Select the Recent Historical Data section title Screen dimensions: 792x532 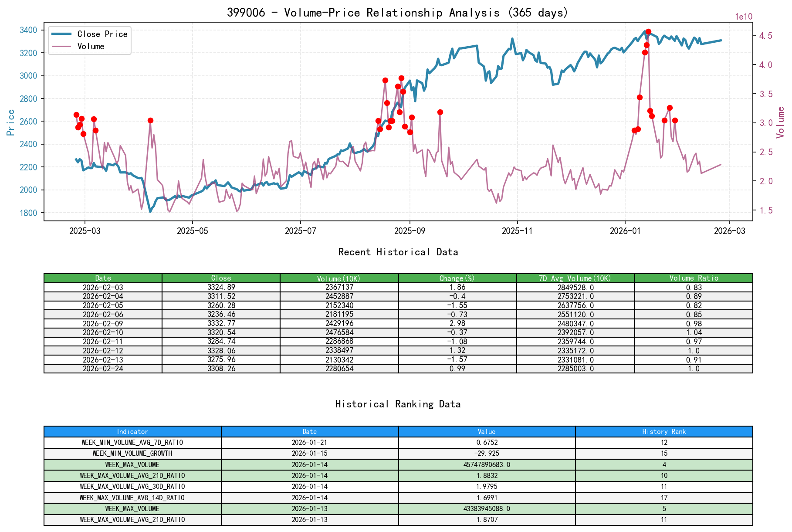point(398,252)
